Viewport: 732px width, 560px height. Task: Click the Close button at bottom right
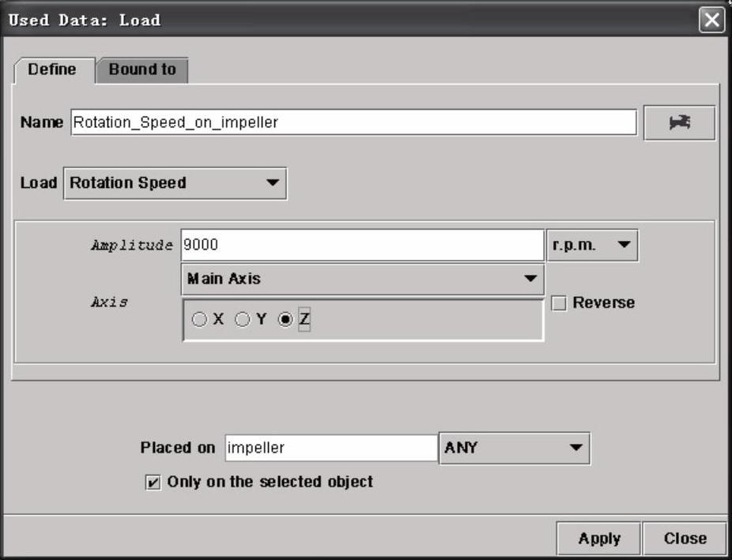click(x=685, y=539)
